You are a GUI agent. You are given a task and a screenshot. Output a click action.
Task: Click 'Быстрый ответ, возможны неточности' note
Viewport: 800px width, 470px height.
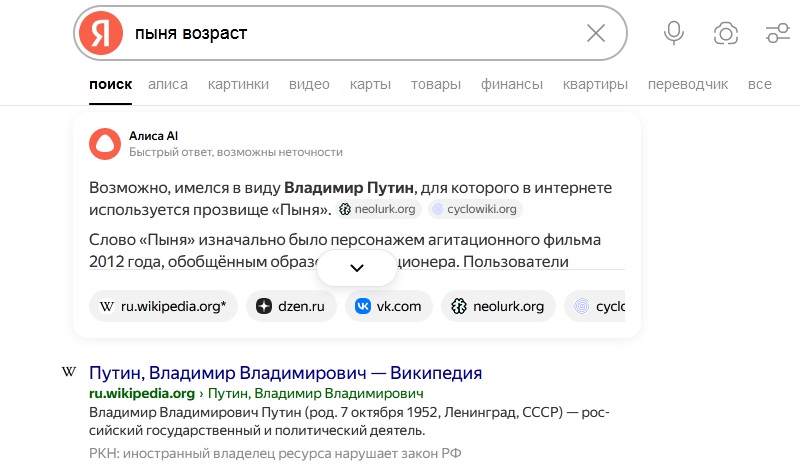(236, 152)
